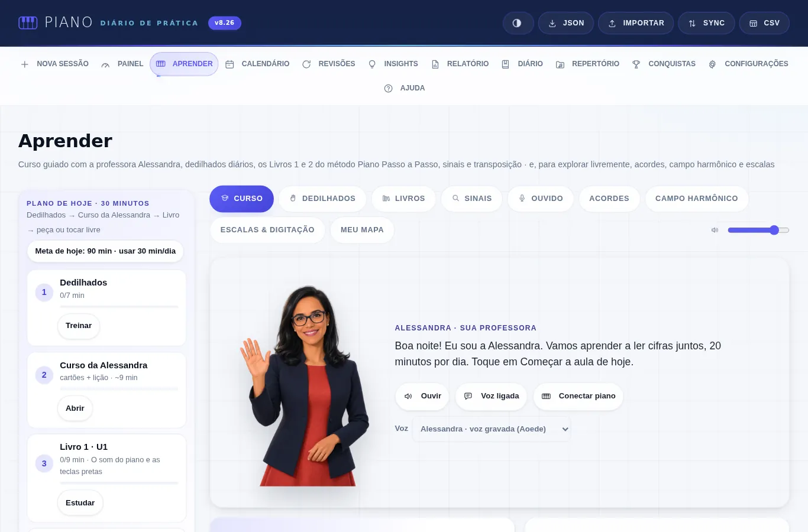
Task: Click the volume speaker icon
Action: point(715,230)
